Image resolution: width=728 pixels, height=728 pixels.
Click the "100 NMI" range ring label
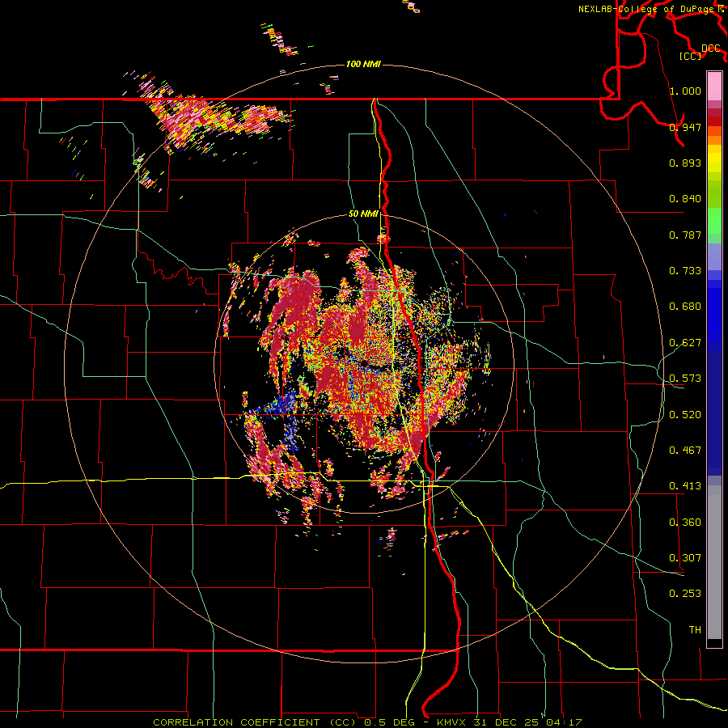363,64
